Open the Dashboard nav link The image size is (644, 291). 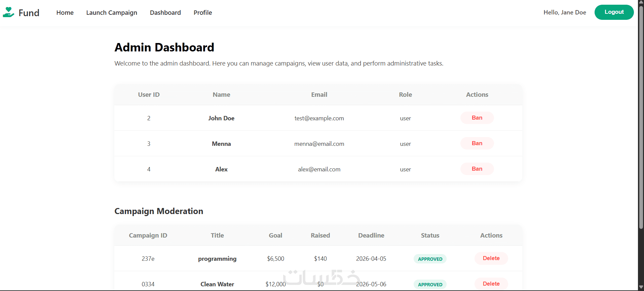[165, 13]
